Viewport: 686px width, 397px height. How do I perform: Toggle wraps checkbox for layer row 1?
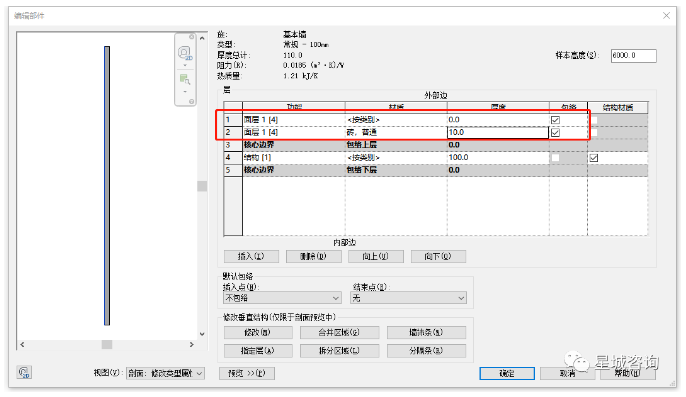555,120
